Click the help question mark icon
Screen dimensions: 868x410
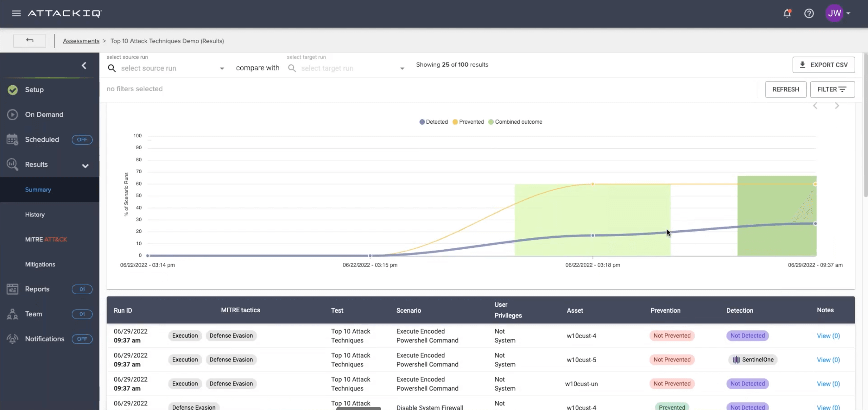click(809, 13)
